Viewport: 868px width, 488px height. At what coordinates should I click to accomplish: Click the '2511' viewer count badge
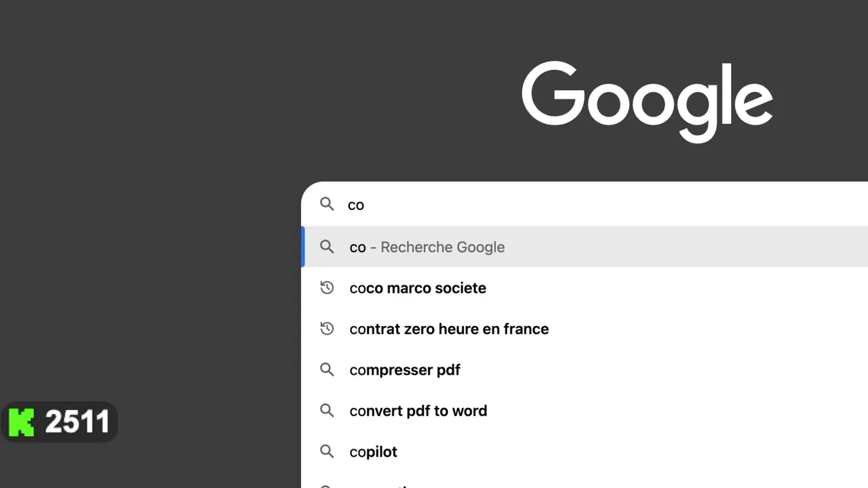tap(77, 422)
